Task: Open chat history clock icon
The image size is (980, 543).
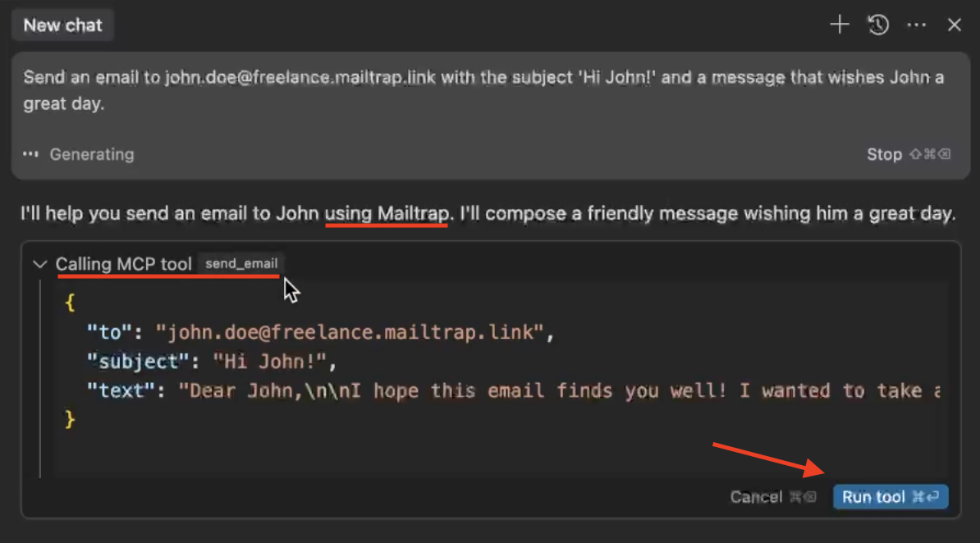Action: [x=878, y=25]
